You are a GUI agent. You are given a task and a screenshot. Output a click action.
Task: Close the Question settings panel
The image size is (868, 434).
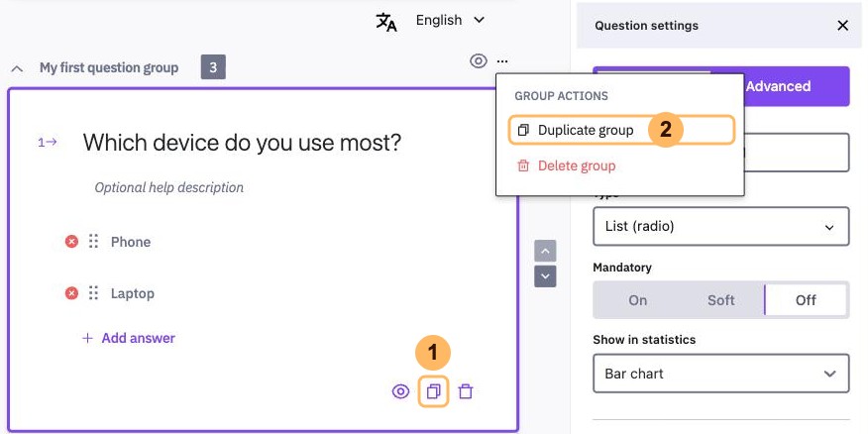coord(842,26)
